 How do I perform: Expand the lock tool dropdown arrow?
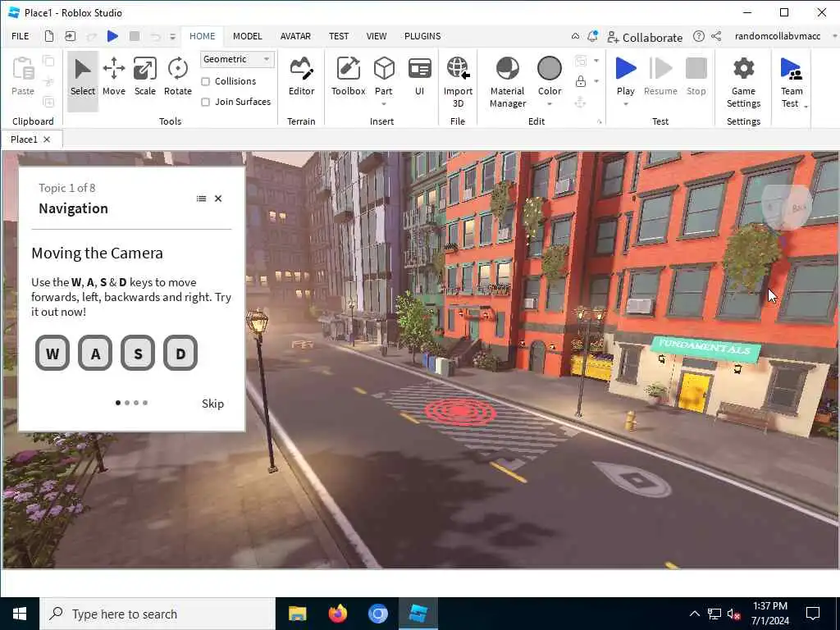pyautogui.click(x=596, y=81)
